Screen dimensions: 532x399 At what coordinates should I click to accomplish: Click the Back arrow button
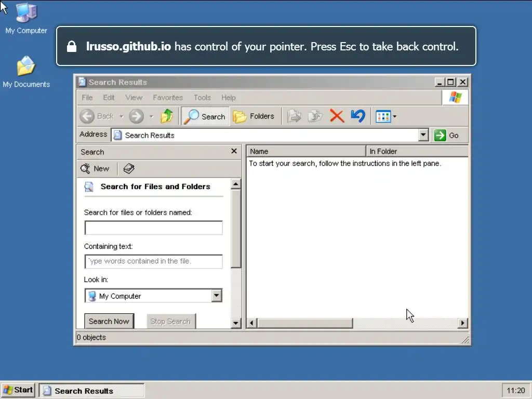click(x=87, y=116)
